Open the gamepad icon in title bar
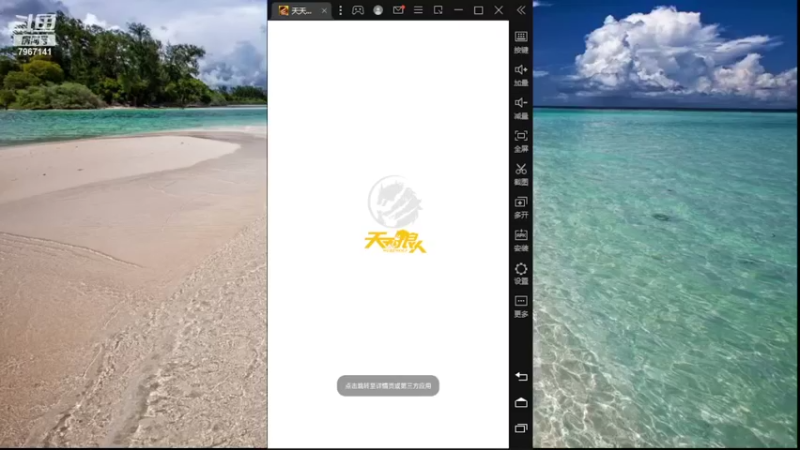 tap(358, 10)
